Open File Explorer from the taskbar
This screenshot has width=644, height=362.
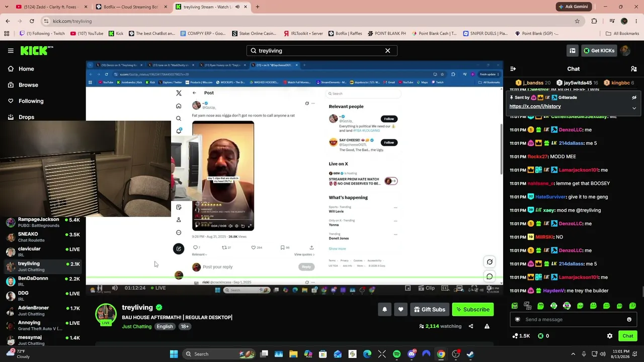(293, 354)
